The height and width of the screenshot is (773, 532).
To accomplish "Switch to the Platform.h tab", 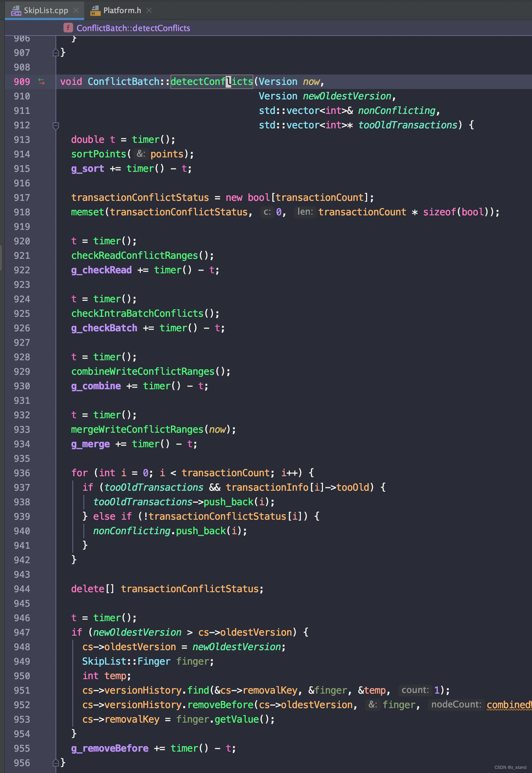I will point(122,10).
